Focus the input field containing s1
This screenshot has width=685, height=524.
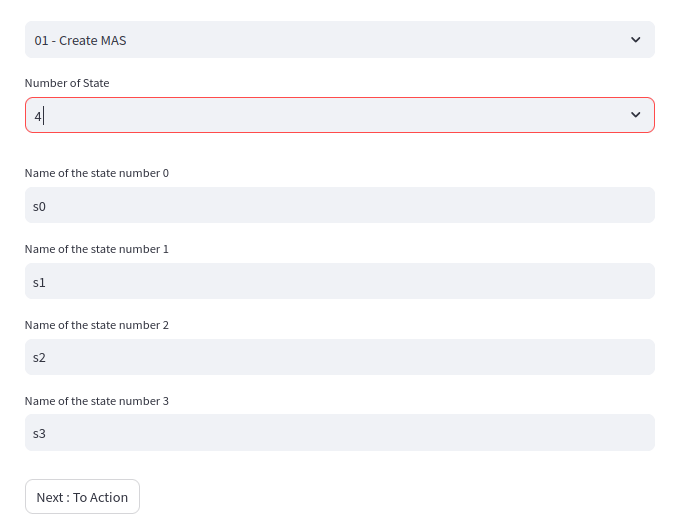click(340, 282)
